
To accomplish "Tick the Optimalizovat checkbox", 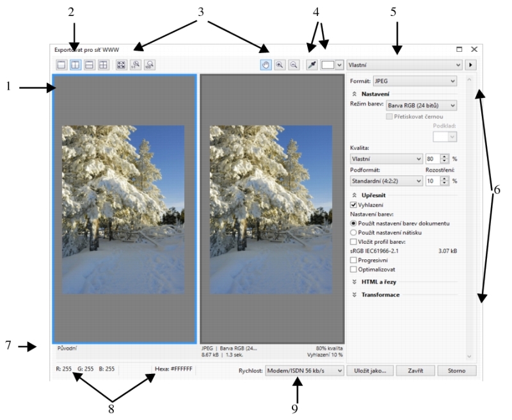I will coord(354,270).
